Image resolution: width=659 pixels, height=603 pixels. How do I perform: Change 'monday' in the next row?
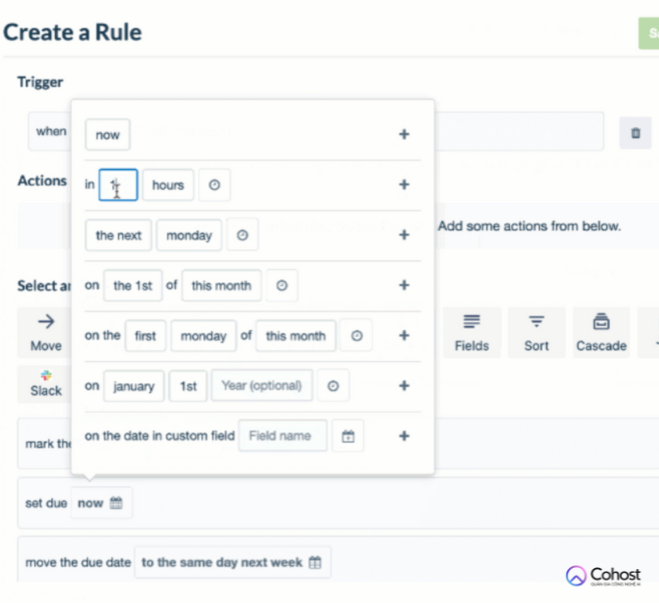tap(189, 235)
